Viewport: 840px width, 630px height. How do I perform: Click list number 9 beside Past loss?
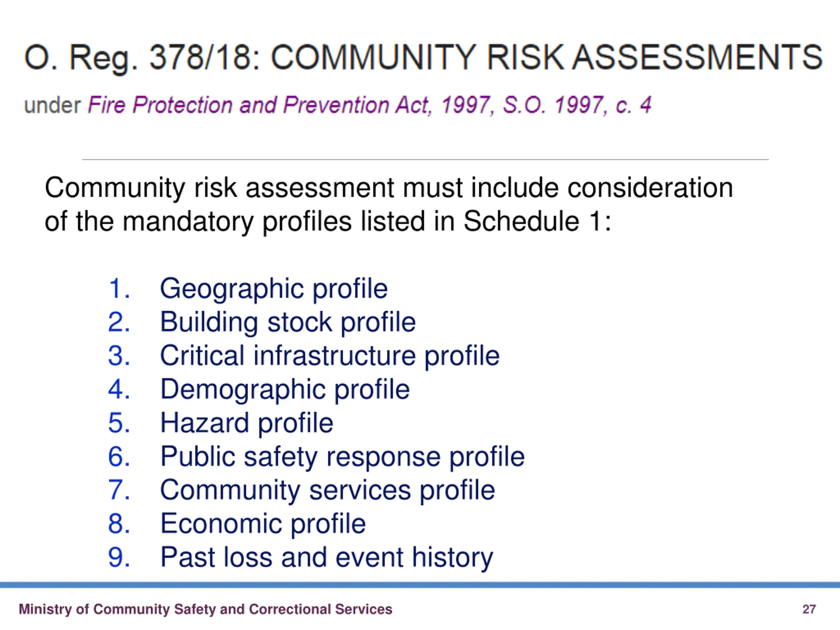[x=119, y=557]
